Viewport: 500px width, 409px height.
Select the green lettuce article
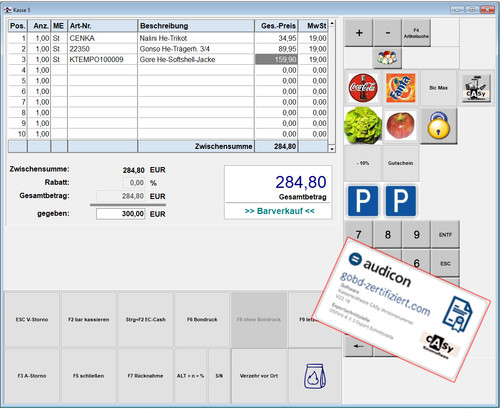pyautogui.click(x=363, y=126)
